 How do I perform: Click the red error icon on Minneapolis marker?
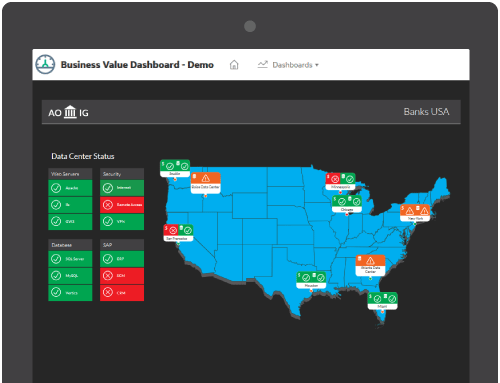334,179
